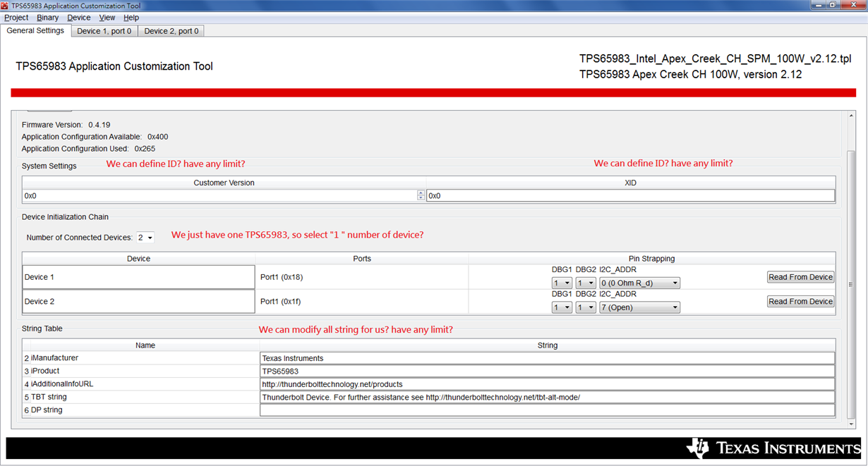Switch to General Settings tab
The height and width of the screenshot is (466, 868).
pos(35,31)
